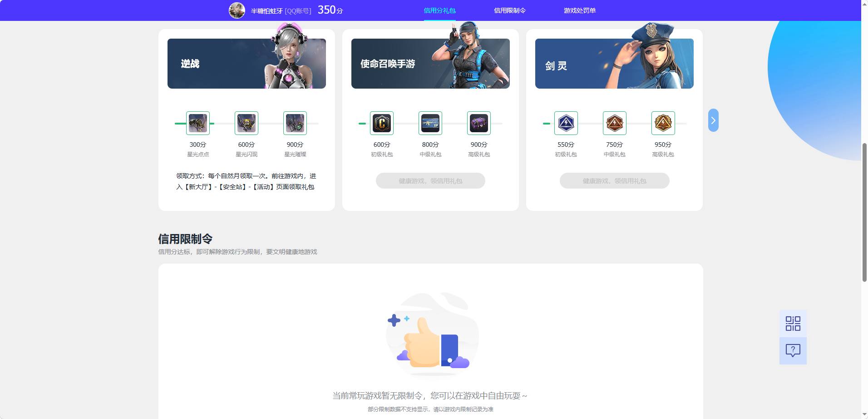Select 使命召唤手游 900分 高级礼包 icon
This screenshot has width=868, height=419.
(x=479, y=123)
